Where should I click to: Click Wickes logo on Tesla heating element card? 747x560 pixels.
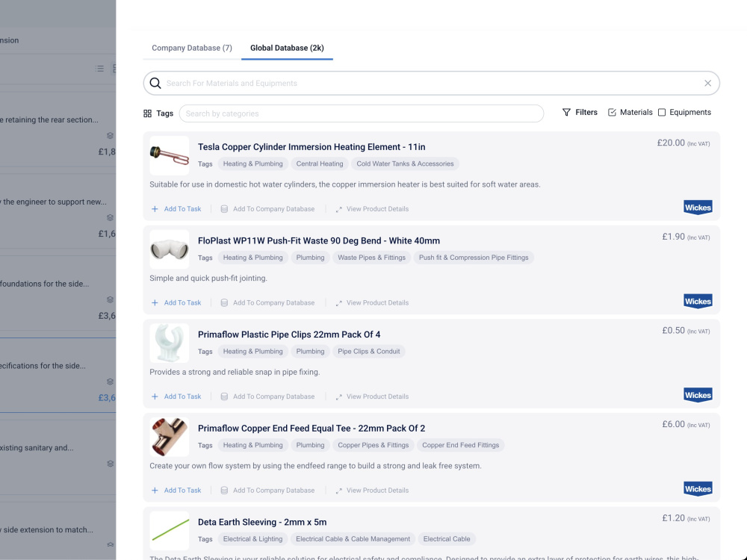coord(698,208)
